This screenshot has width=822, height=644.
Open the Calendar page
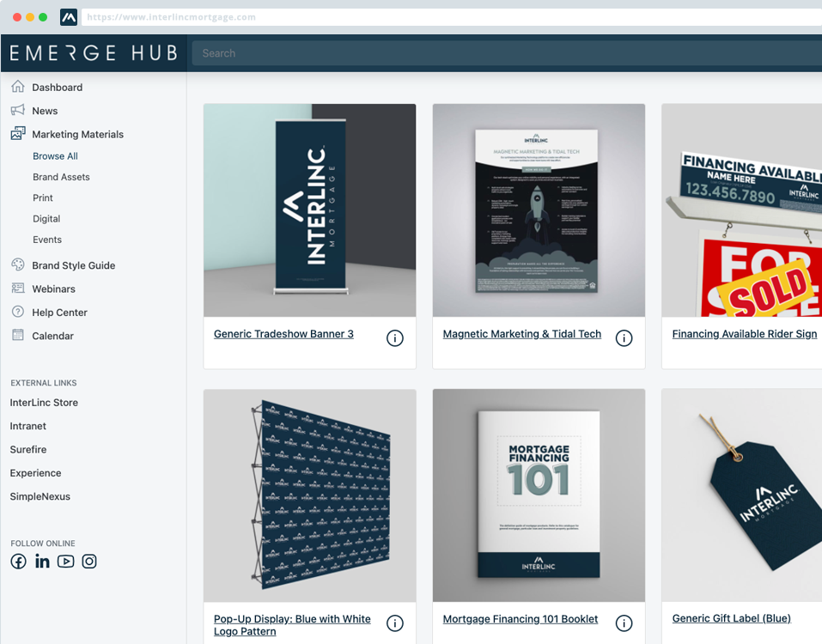[x=52, y=336]
